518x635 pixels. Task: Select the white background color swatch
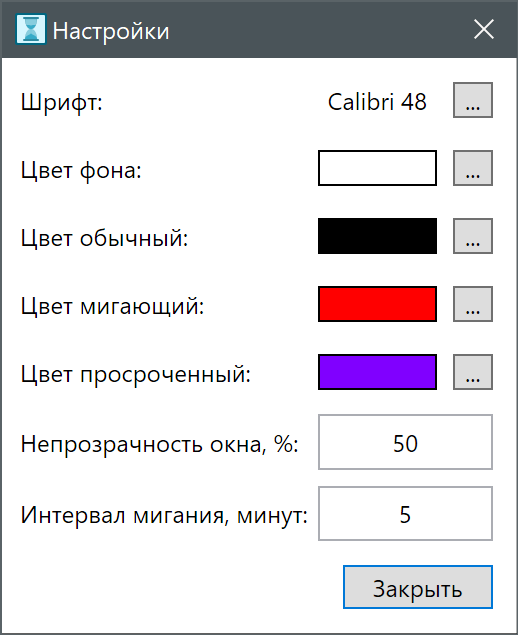[x=377, y=168]
